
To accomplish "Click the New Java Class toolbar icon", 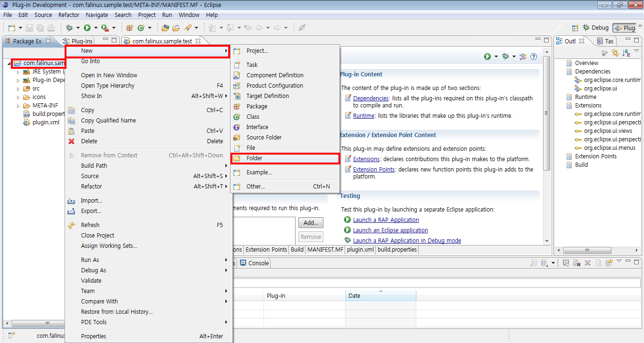I will pos(140,28).
